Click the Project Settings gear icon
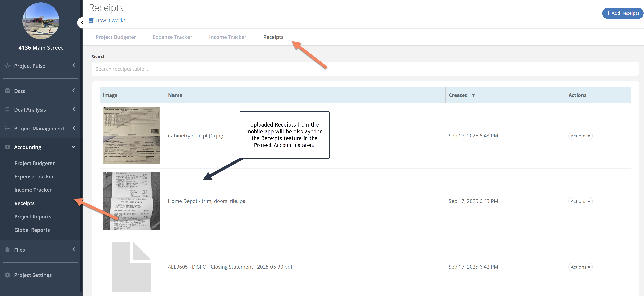The height and width of the screenshot is (296, 644). click(7, 275)
